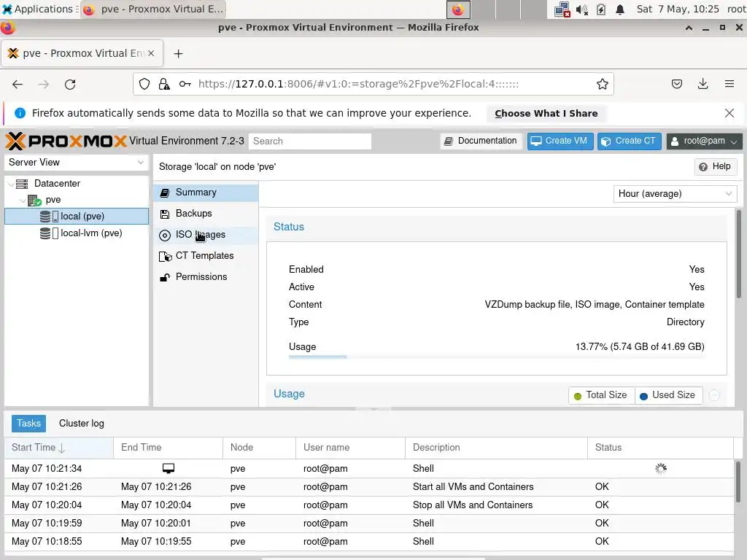Open the Help for storage view
Screen dimensions: 747x560
coord(715,166)
